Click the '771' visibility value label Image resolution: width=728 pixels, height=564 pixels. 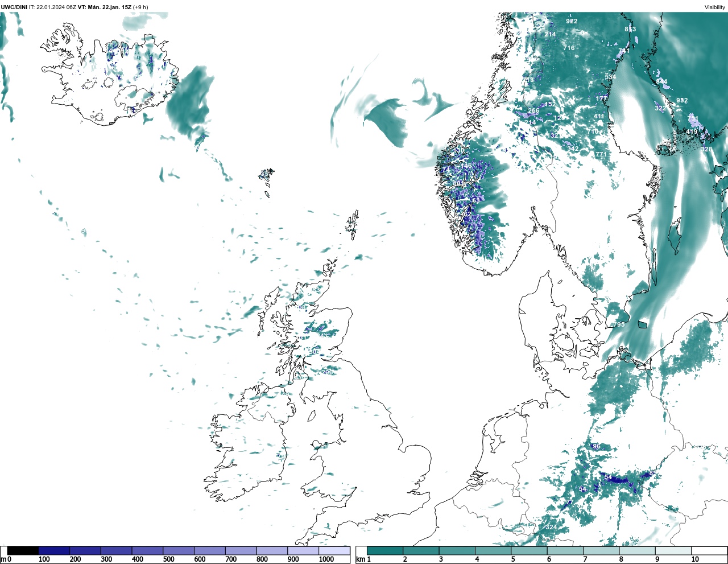pyautogui.click(x=601, y=155)
